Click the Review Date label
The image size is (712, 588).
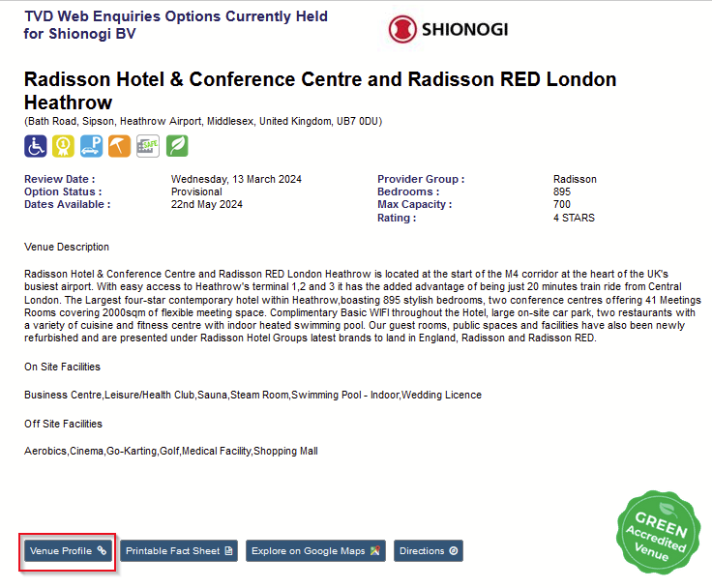(59, 179)
